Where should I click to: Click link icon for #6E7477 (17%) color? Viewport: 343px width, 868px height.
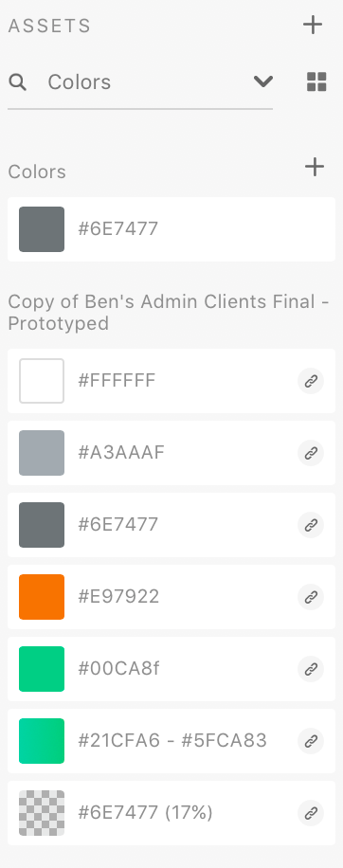[x=311, y=813]
